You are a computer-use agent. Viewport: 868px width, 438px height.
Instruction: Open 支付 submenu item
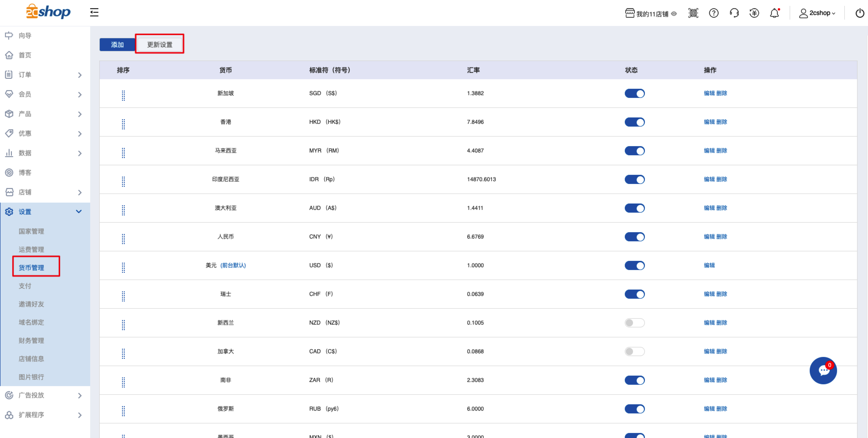click(25, 286)
